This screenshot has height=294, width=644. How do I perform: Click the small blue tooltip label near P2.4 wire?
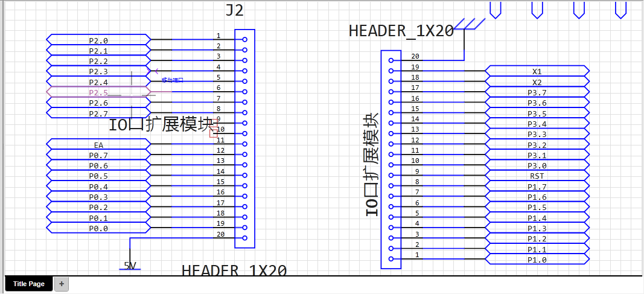tap(172, 80)
